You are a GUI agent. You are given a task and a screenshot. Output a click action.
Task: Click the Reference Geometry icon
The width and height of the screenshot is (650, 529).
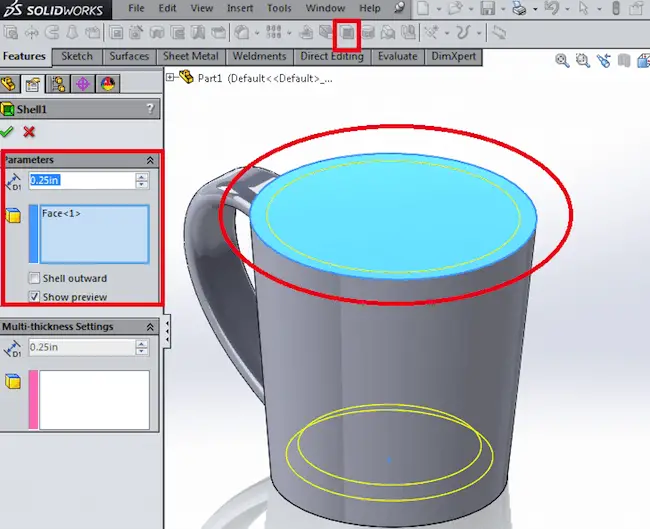pyautogui.click(x=431, y=32)
